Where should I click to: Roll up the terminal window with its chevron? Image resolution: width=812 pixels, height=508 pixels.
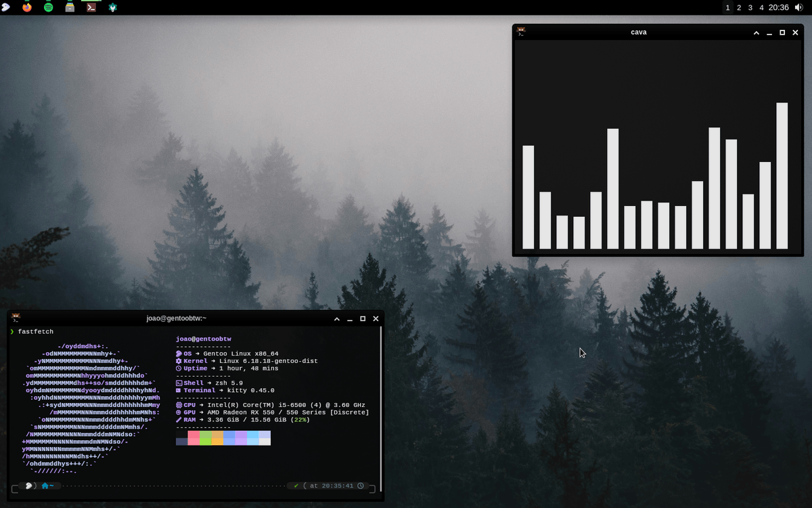click(336, 318)
